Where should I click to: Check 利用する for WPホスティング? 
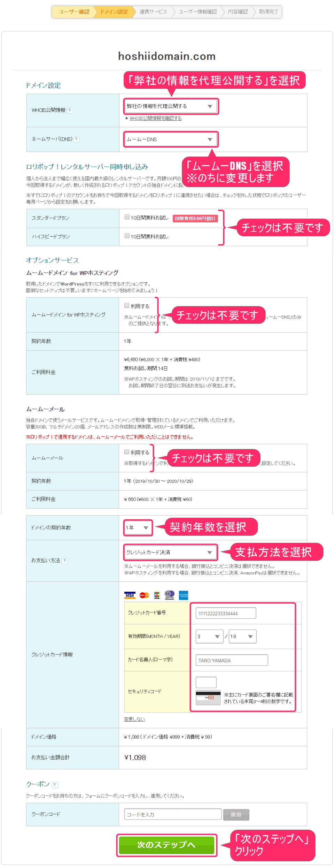(127, 306)
